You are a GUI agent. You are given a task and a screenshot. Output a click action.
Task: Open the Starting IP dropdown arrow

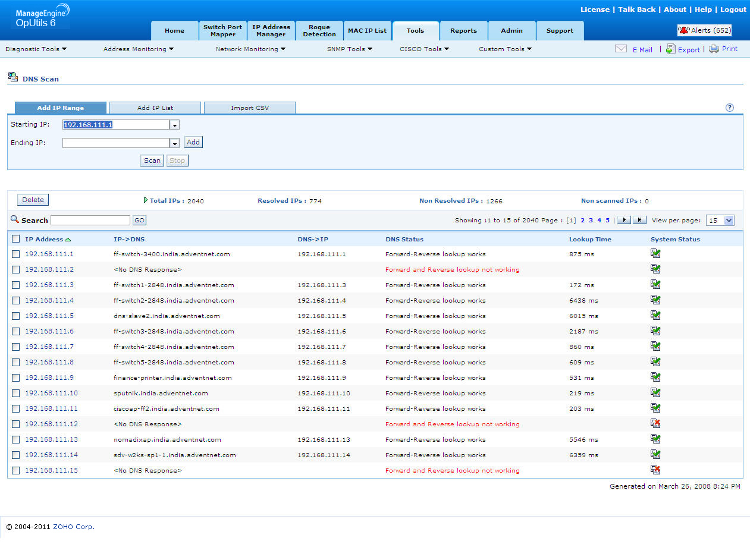tap(175, 125)
